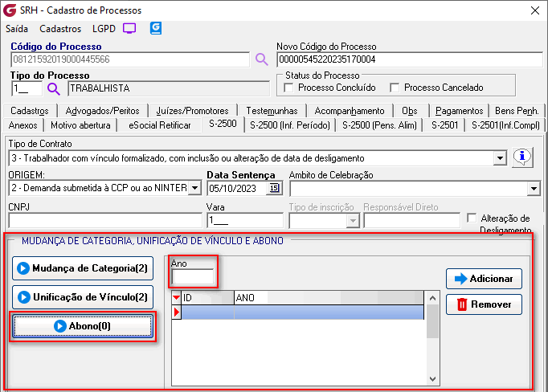The width and height of the screenshot is (548, 392).
Task: Click the info balloon icon for Tipo de Contrato
Action: pos(522,157)
